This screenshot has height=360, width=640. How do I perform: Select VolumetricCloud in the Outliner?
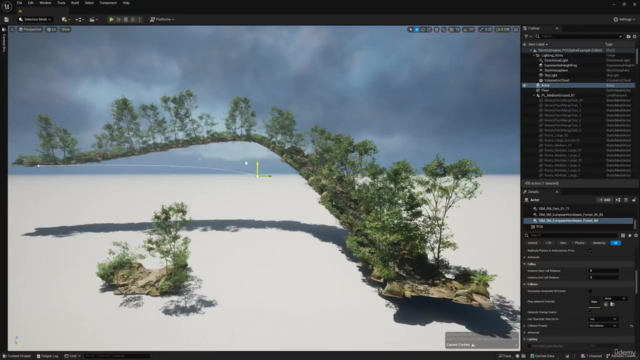click(x=556, y=80)
